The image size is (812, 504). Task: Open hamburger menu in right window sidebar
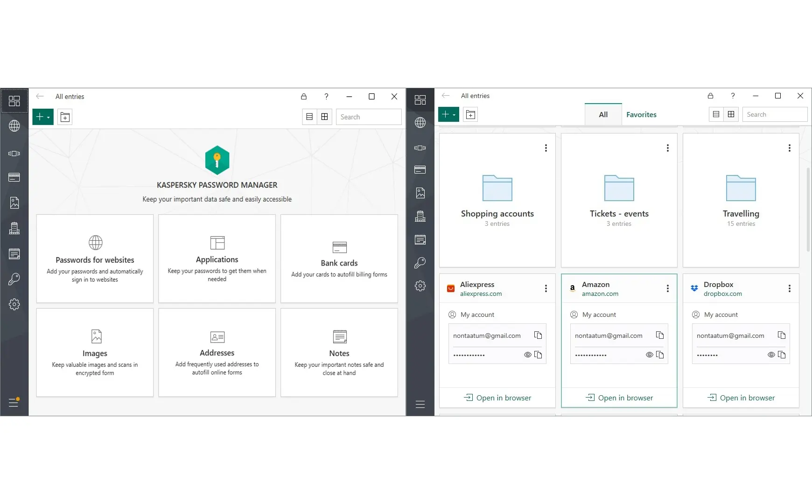tap(420, 404)
